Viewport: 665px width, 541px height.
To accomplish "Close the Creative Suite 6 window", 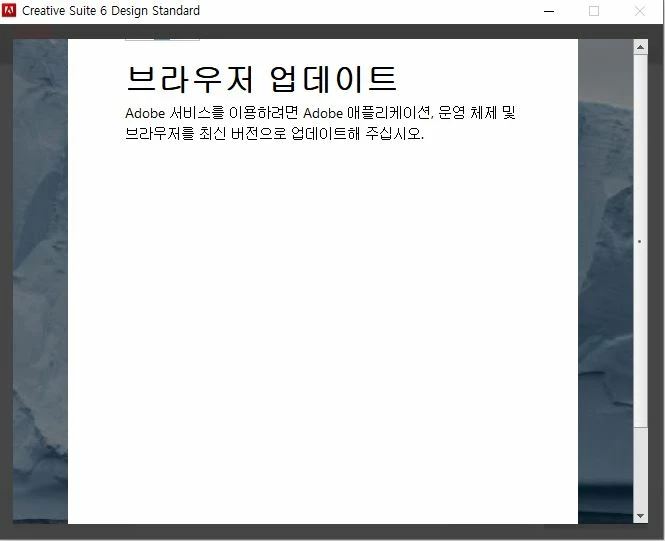I will 640,11.
